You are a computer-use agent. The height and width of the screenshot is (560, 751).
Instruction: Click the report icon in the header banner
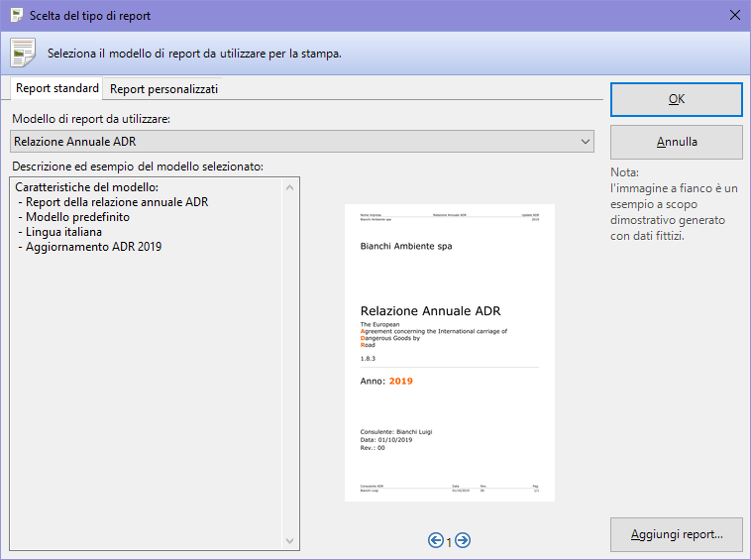coord(23,53)
